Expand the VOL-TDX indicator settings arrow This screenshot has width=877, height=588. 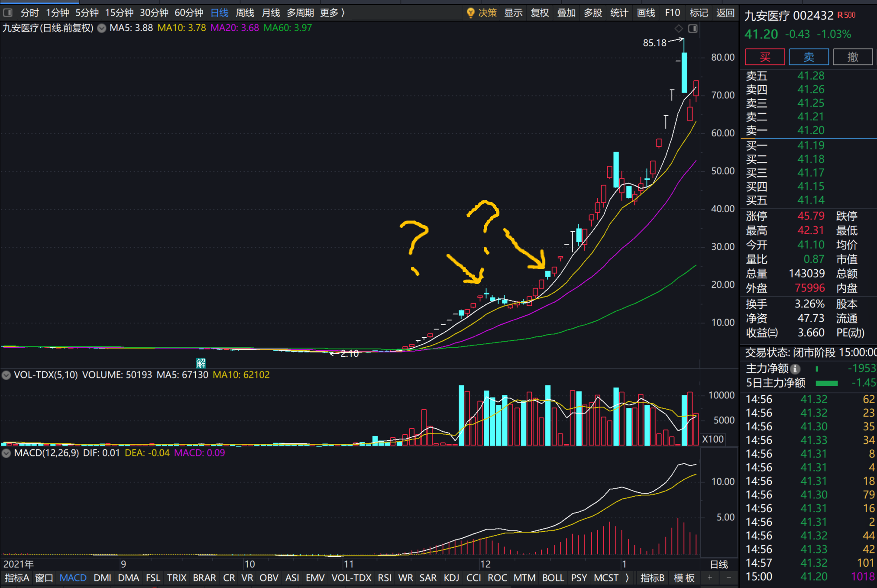tap(6, 375)
